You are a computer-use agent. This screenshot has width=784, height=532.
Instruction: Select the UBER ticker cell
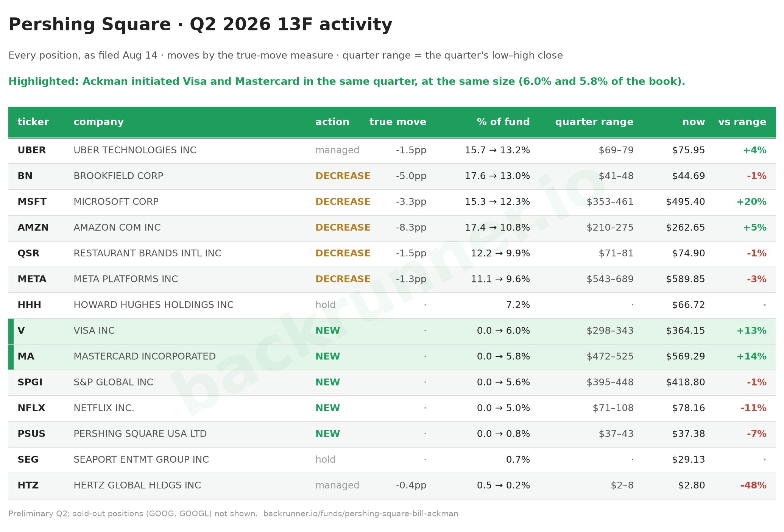tap(32, 150)
